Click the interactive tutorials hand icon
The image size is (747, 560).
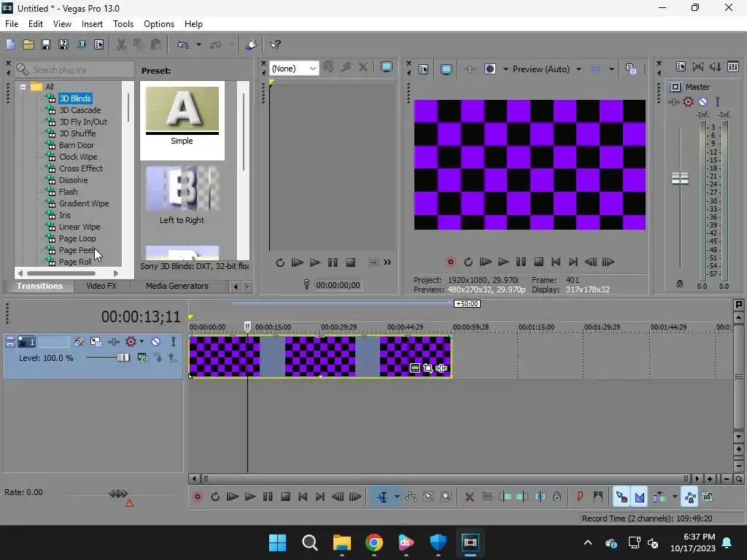251,44
